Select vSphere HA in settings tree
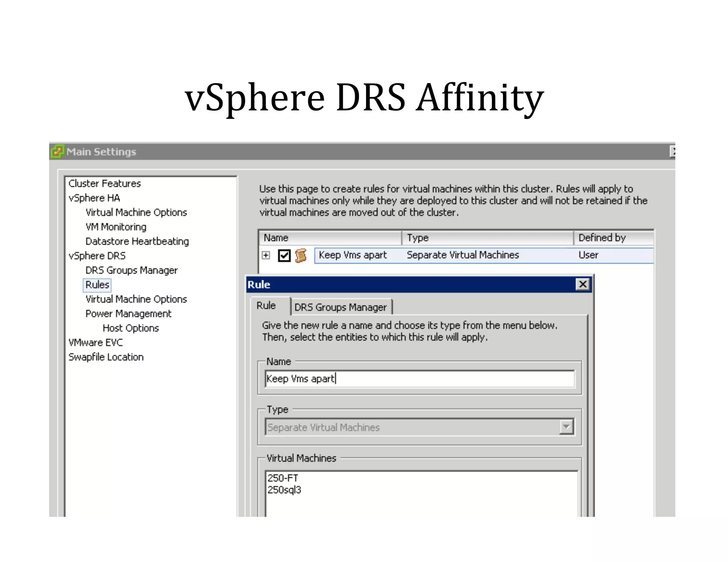 tap(94, 198)
